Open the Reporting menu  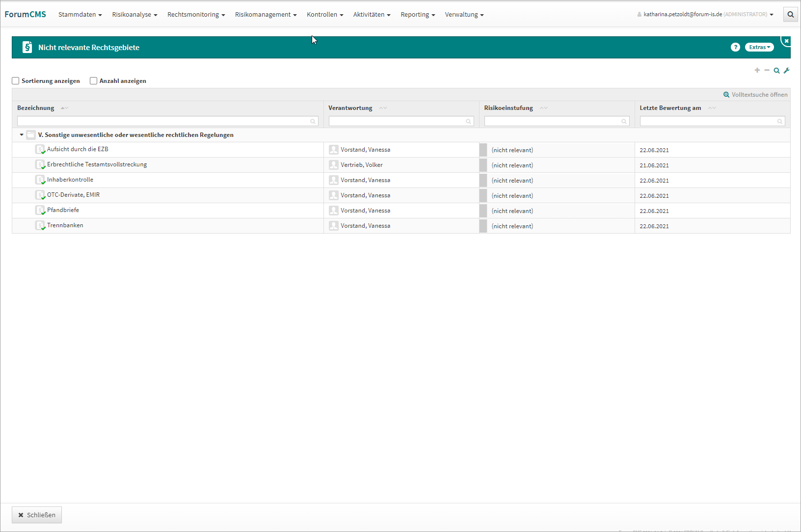[x=417, y=15]
